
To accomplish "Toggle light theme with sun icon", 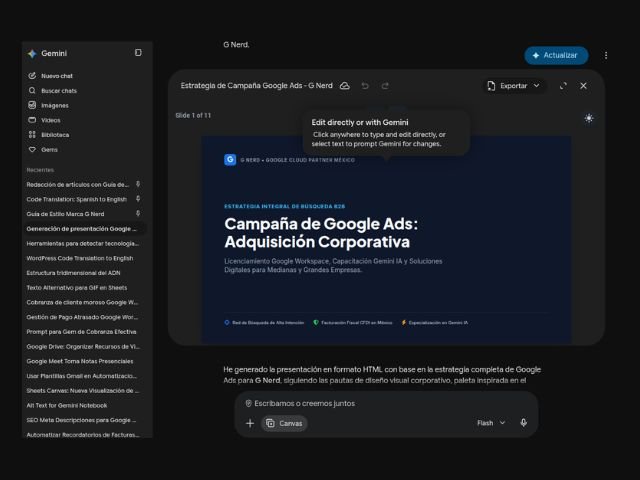I will click(x=589, y=118).
